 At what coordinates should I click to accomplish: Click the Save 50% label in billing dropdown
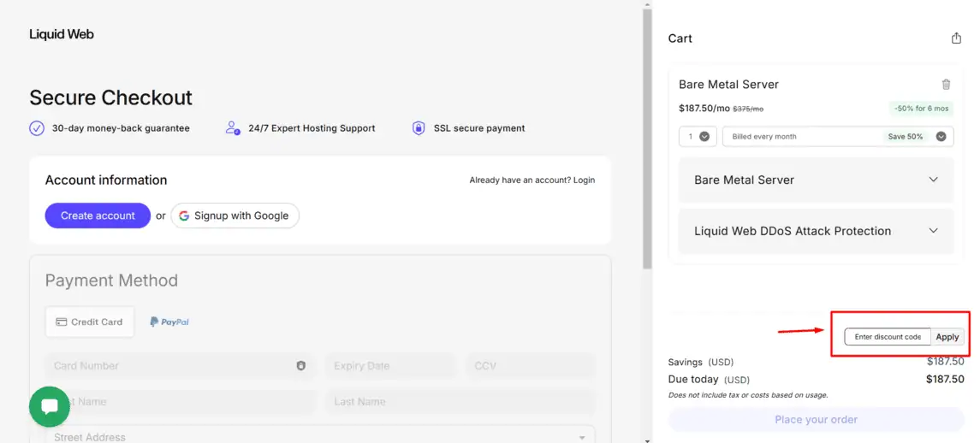click(x=905, y=136)
